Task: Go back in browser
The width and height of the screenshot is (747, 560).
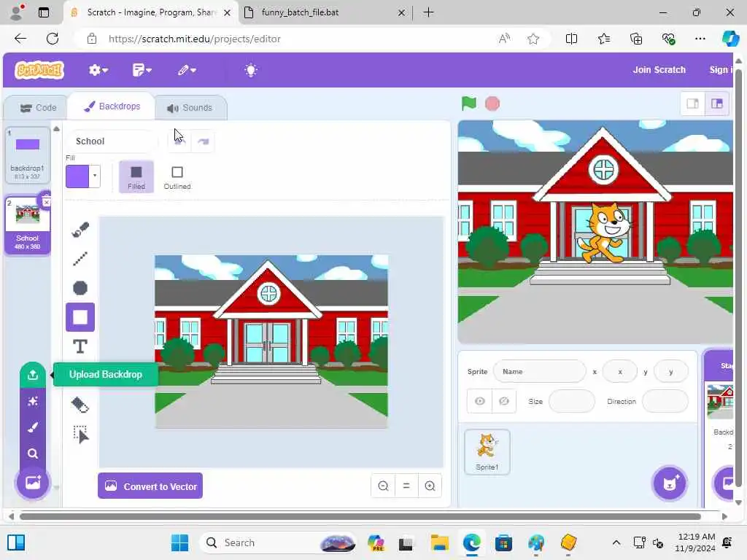Action: click(20, 39)
